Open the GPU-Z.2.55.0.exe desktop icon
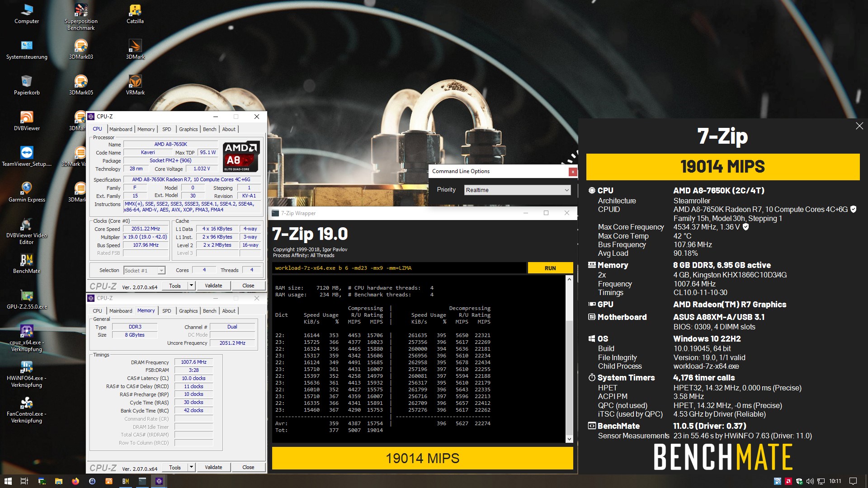 click(27, 300)
